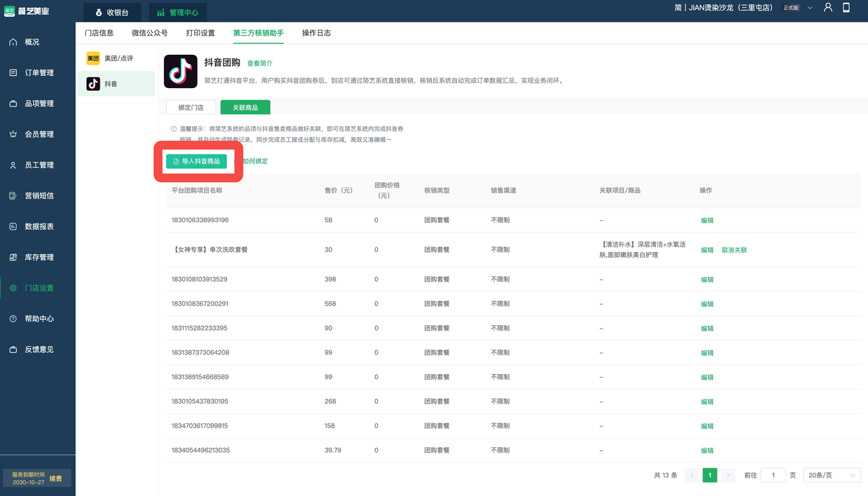This screenshot has height=496, width=868.
Task: Open the 操作日志 tab
Action: click(316, 33)
